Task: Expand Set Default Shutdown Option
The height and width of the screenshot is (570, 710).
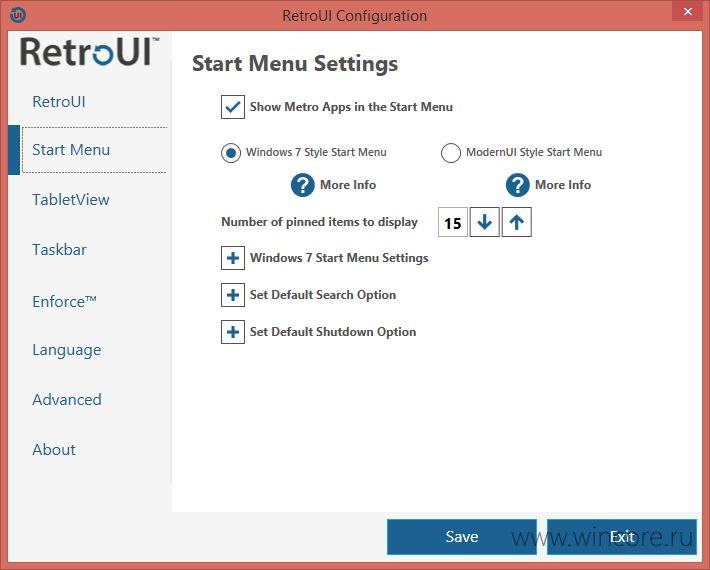Action: coord(233,332)
